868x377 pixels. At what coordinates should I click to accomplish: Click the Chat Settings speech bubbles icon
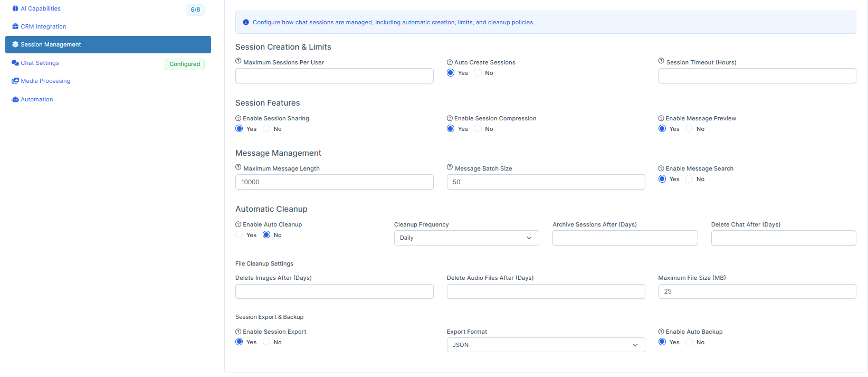pyautogui.click(x=15, y=63)
